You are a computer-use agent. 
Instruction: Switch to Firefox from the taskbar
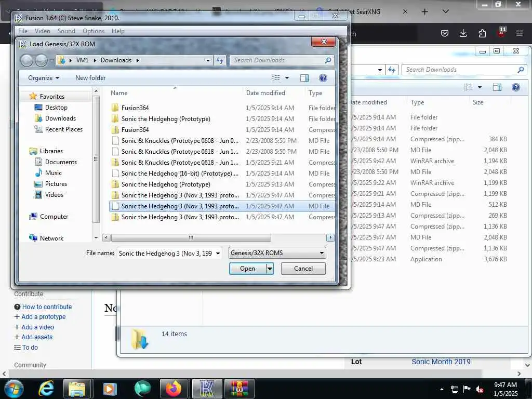[174, 389]
